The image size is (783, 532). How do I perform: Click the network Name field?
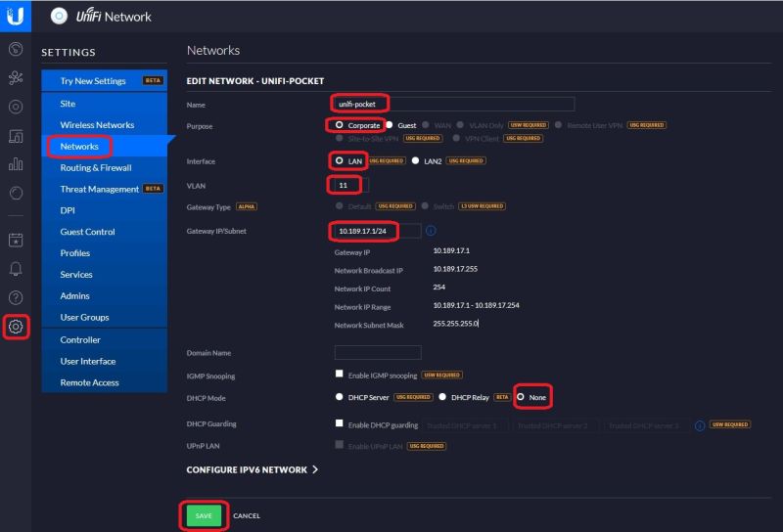tap(454, 104)
